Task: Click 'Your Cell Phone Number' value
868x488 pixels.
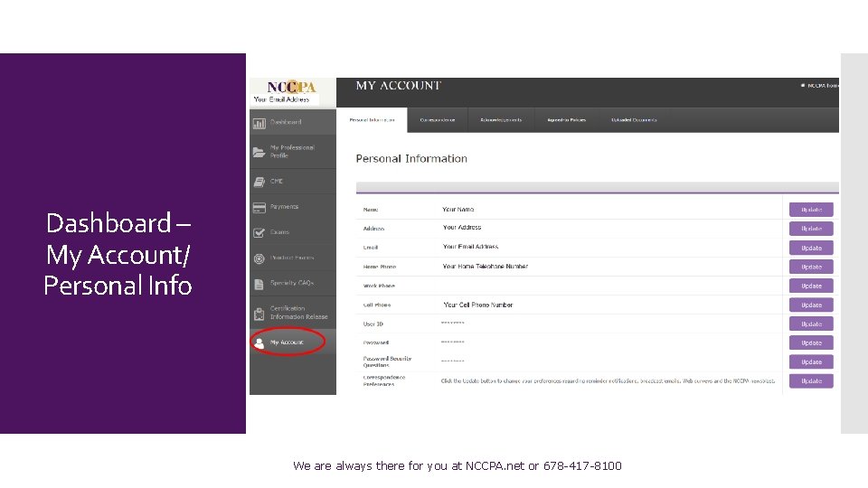Action: click(477, 305)
